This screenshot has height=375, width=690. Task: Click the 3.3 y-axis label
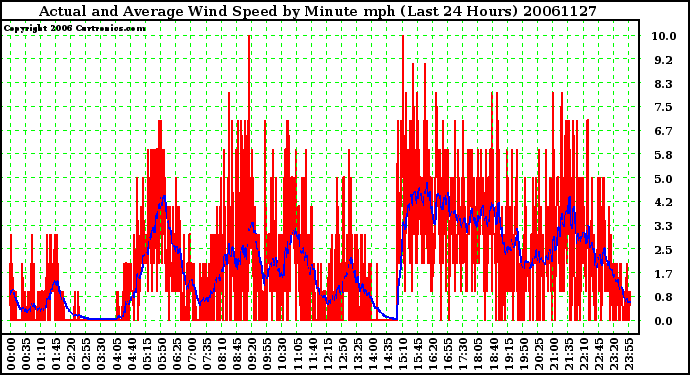[x=664, y=226]
